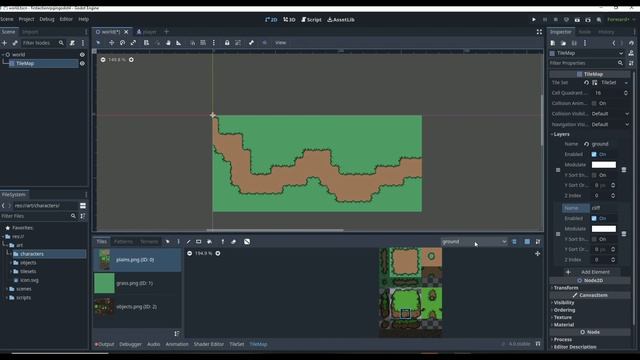640x360 pixels.
Task: Activate the Select Mode tool in viewport toolbar
Action: pos(98,42)
